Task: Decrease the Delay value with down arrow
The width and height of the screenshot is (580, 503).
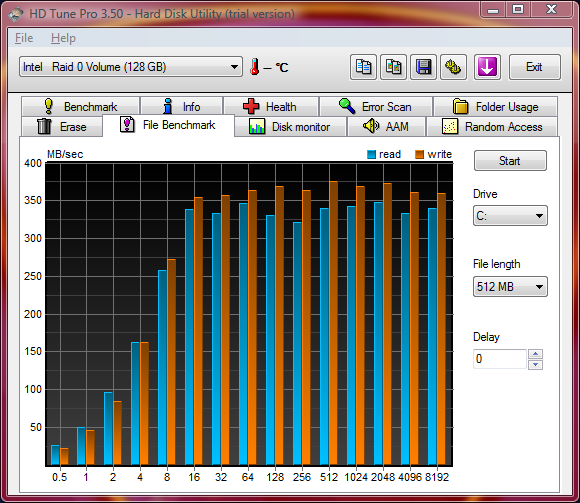Action: tap(535, 365)
